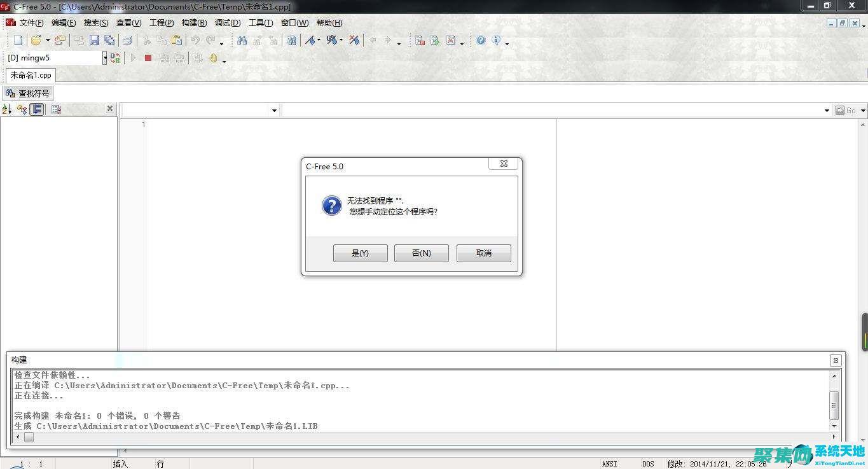Image resolution: width=868 pixels, height=469 pixels.
Task: Switch to the 未命名1.cpp tab
Action: [x=31, y=75]
